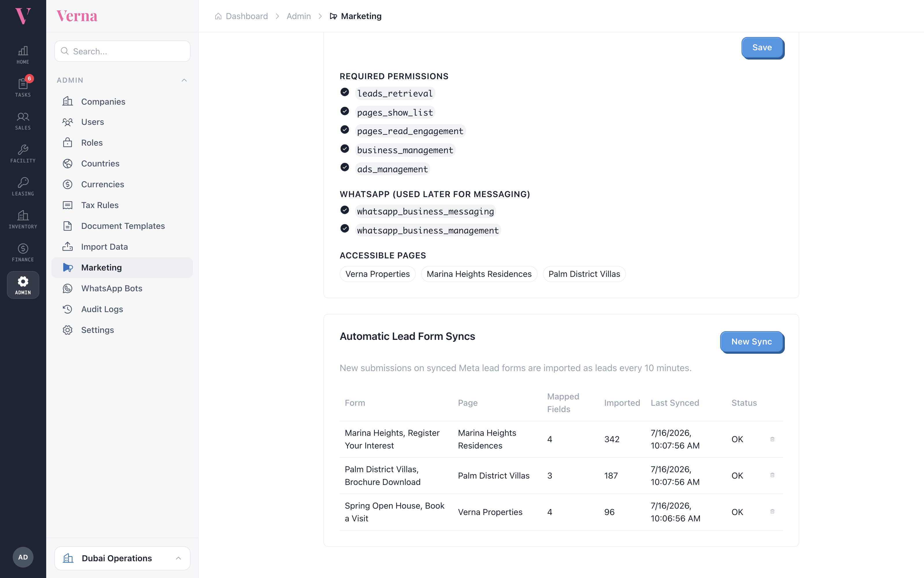The height and width of the screenshot is (578, 924).
Task: Open Companies admin page
Action: click(x=122, y=101)
